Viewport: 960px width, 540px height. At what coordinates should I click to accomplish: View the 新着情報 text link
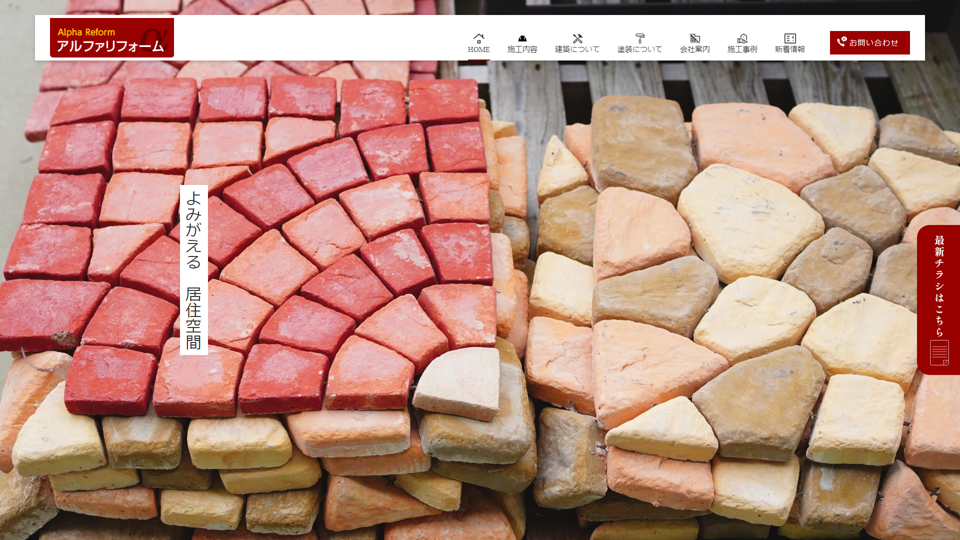click(x=790, y=49)
